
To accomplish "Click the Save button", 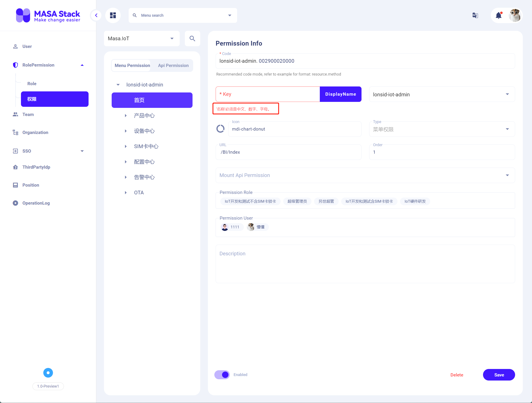I will 499,375.
